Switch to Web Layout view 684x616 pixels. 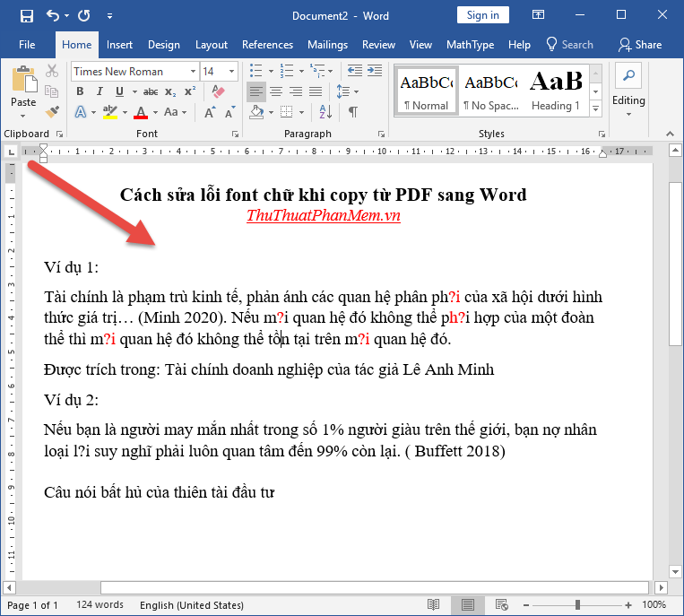click(502, 604)
